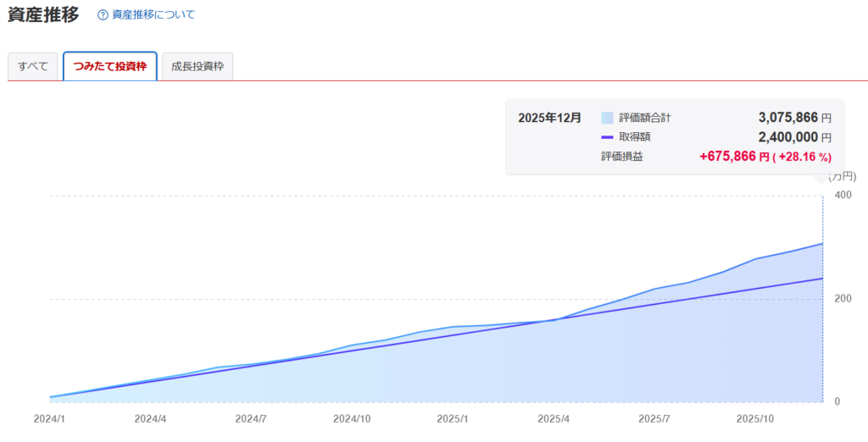Image resolution: width=868 pixels, height=442 pixels.
Task: Click the purple 取得額 legend line marker
Action: (607, 137)
